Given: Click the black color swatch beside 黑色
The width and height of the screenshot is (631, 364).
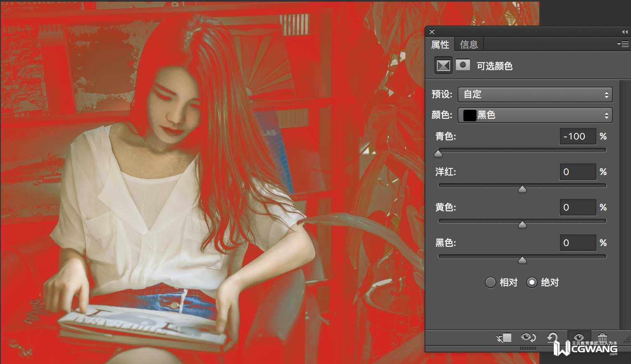Looking at the screenshot, I should click(470, 115).
